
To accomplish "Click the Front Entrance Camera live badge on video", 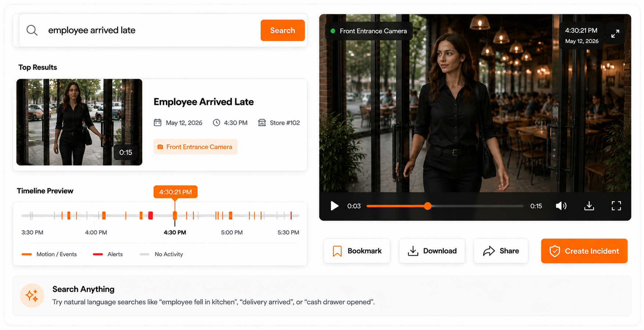I will coord(369,31).
